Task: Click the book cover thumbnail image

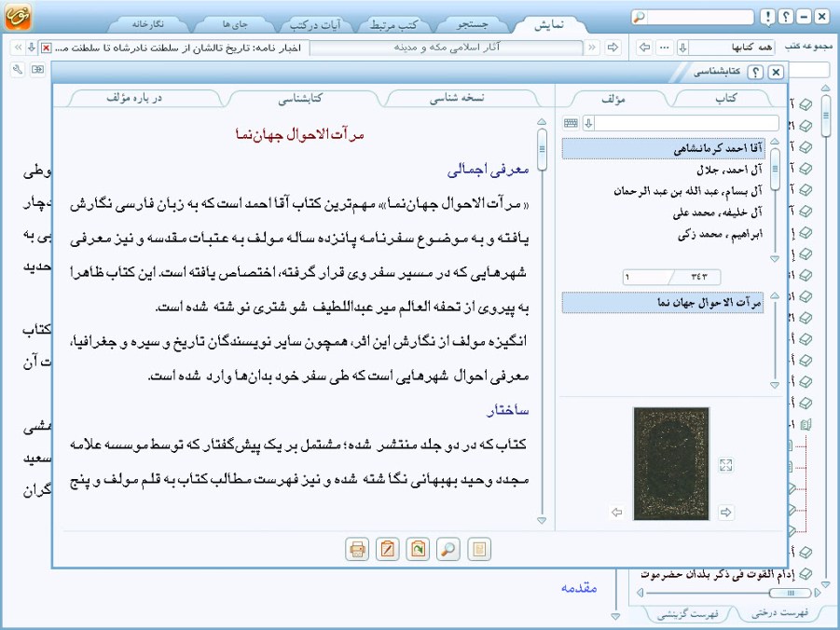Action: (671, 464)
